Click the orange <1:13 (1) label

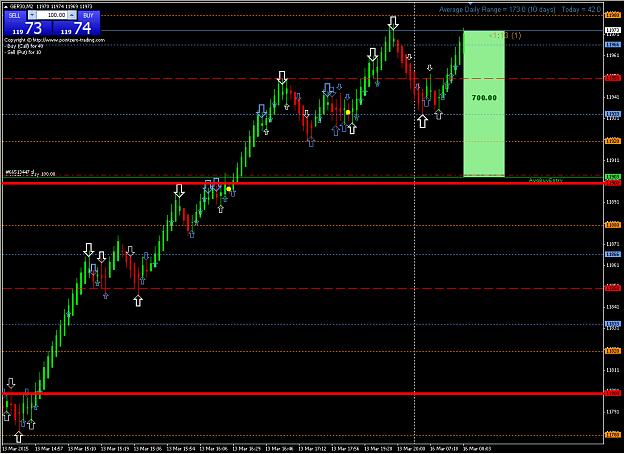coord(505,35)
